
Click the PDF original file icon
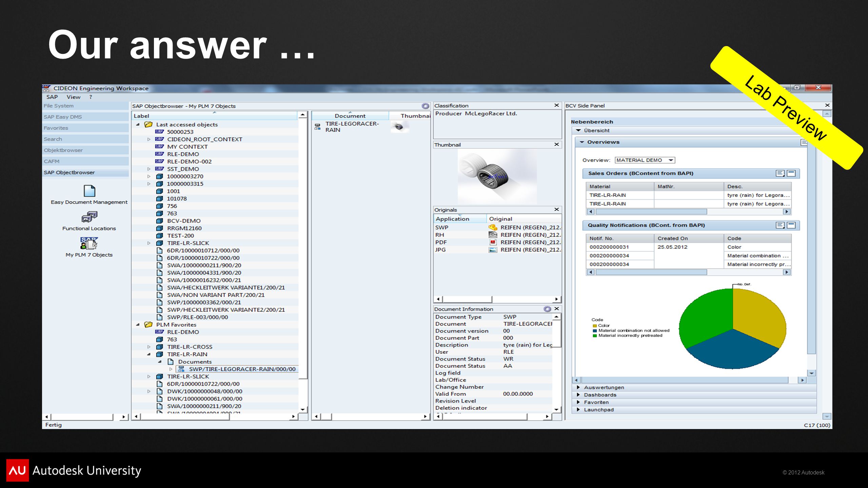tap(493, 242)
